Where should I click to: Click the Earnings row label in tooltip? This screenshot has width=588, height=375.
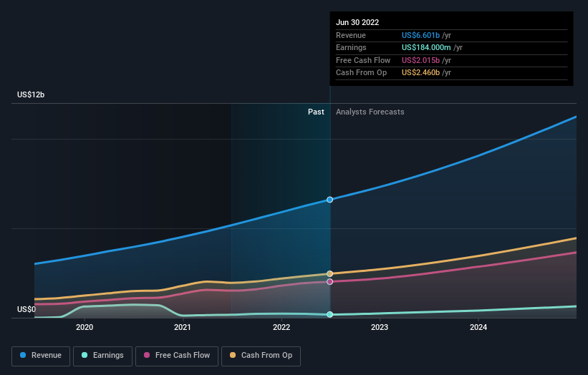pos(351,47)
